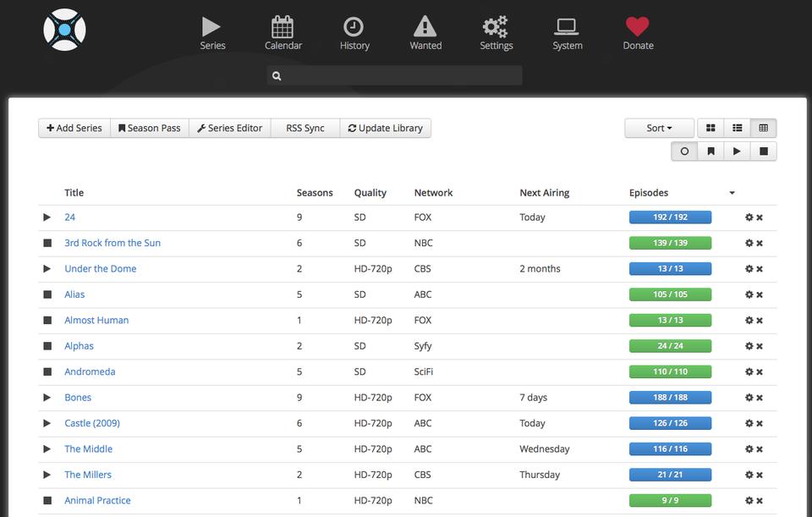This screenshot has height=517, width=812.
Task: Click the Episodes column sort arrow
Action: [x=732, y=193]
